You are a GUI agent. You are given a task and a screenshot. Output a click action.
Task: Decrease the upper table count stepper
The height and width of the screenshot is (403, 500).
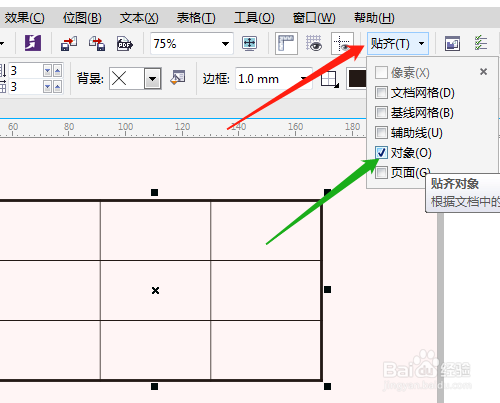pyautogui.click(x=47, y=71)
